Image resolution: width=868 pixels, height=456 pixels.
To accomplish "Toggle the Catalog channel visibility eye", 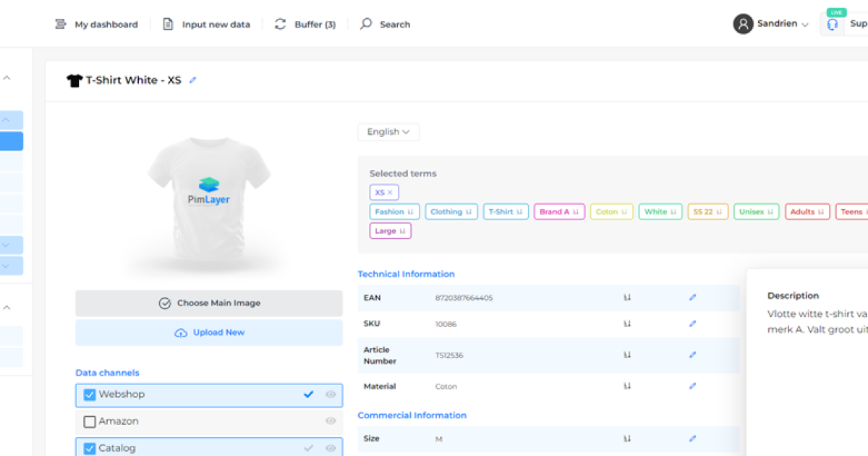I will coord(331,448).
